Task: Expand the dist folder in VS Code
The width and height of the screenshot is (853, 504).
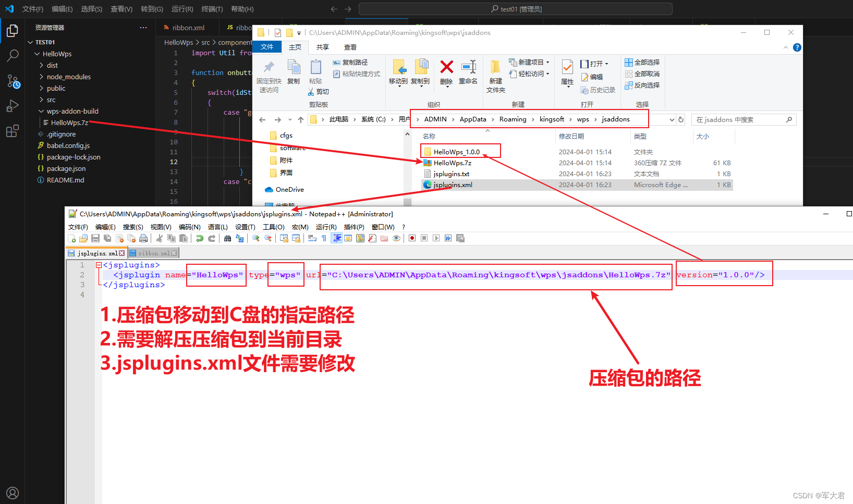Action: coord(41,65)
